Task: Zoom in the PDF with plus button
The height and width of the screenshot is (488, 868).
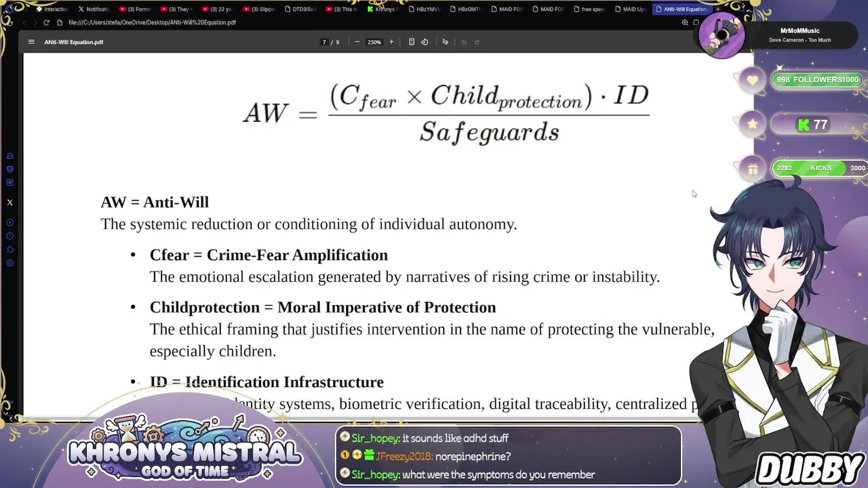Action: pos(391,42)
